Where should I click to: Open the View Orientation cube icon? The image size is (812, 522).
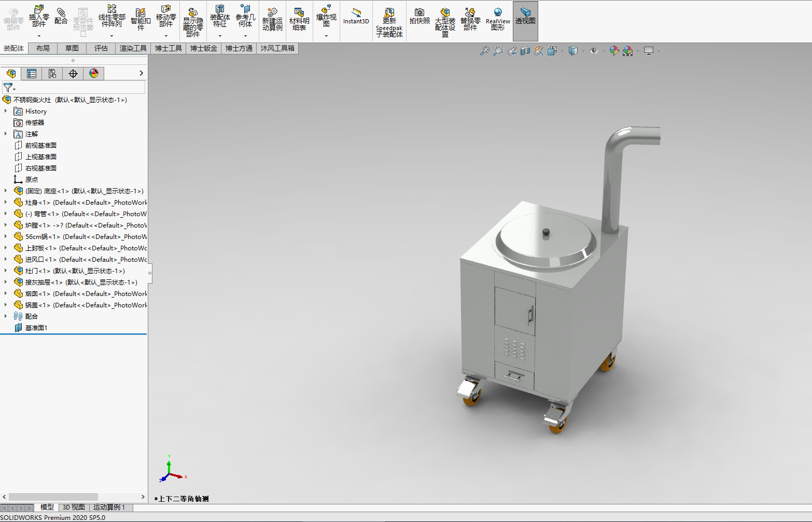552,51
